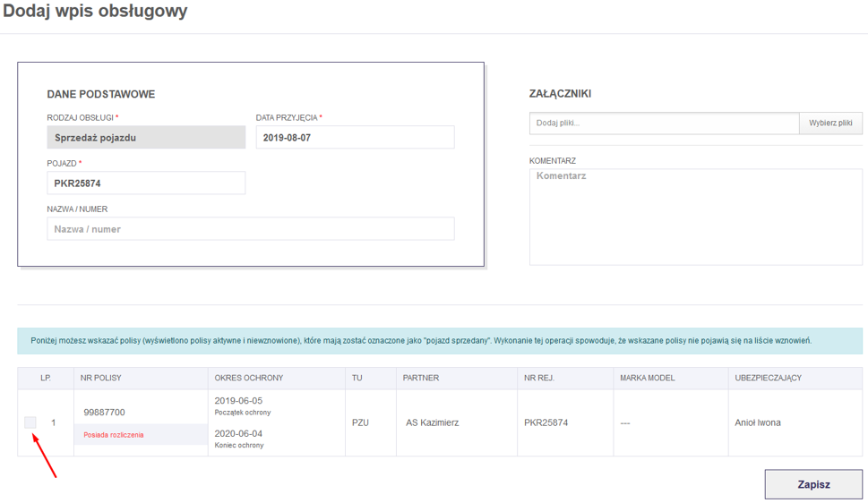The width and height of the screenshot is (868, 503).
Task: Select the TU column header
Action: [357, 378]
